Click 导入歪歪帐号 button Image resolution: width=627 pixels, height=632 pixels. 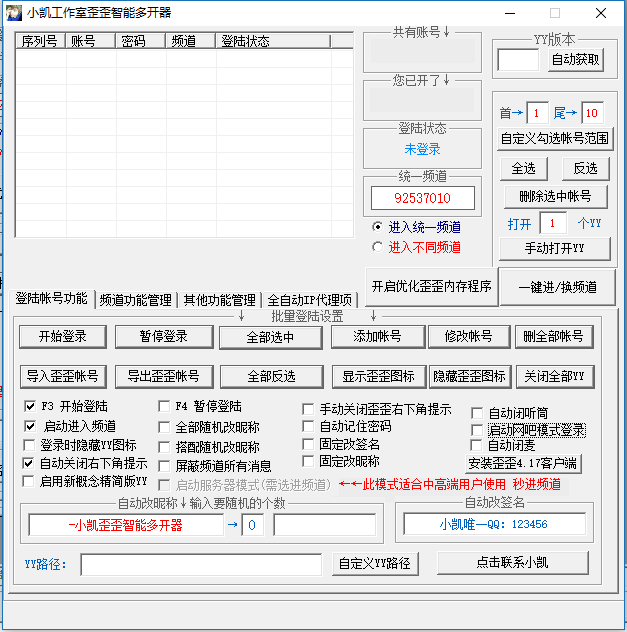click(63, 377)
